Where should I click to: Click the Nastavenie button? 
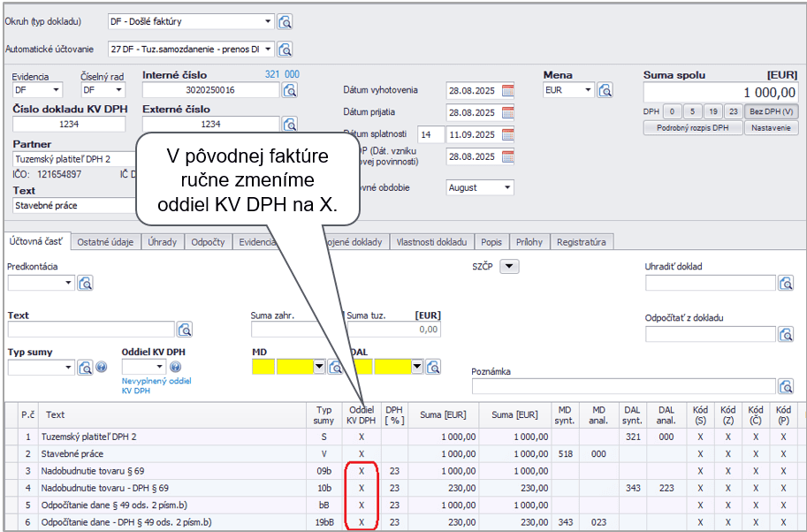pos(771,128)
